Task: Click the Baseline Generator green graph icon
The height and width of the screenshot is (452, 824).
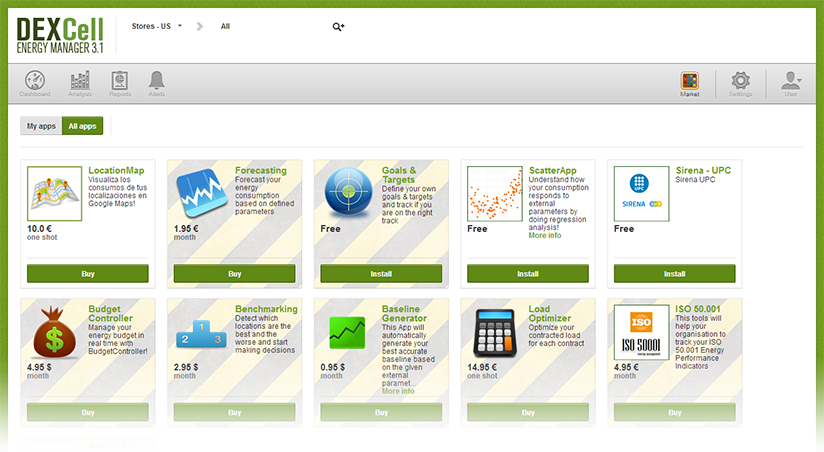Action: click(x=347, y=332)
